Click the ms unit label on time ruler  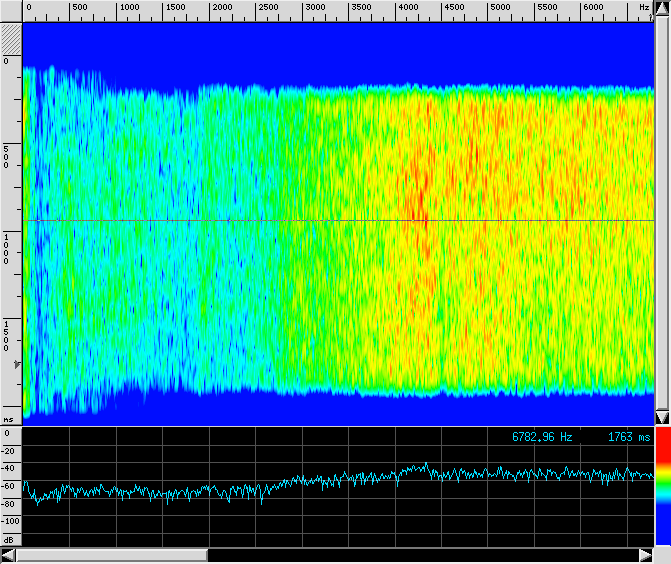pyautogui.click(x=8, y=420)
